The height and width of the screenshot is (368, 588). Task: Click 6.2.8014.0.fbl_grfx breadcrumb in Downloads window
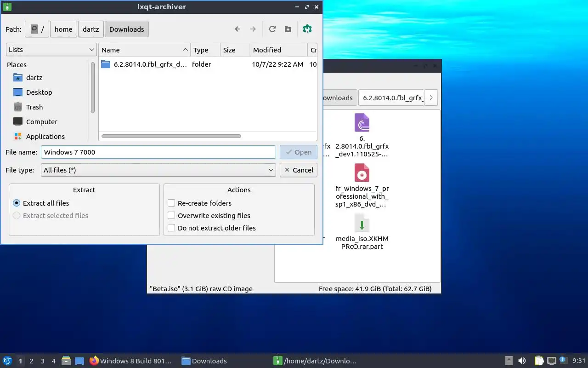pyautogui.click(x=391, y=98)
